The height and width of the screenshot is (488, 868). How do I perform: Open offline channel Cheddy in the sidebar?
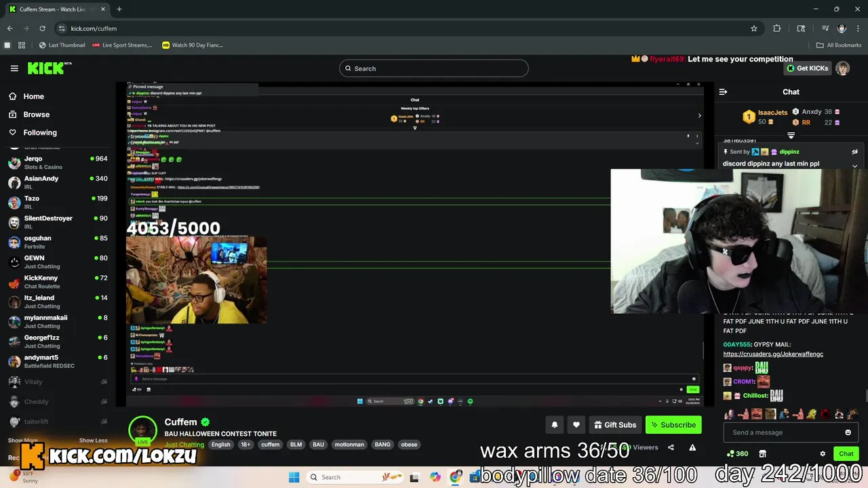57,401
